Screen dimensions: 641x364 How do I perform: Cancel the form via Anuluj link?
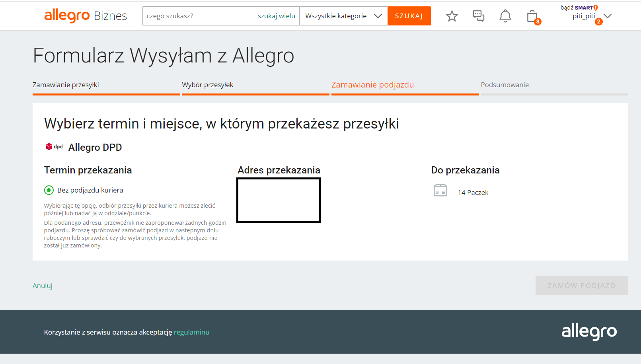pos(42,286)
